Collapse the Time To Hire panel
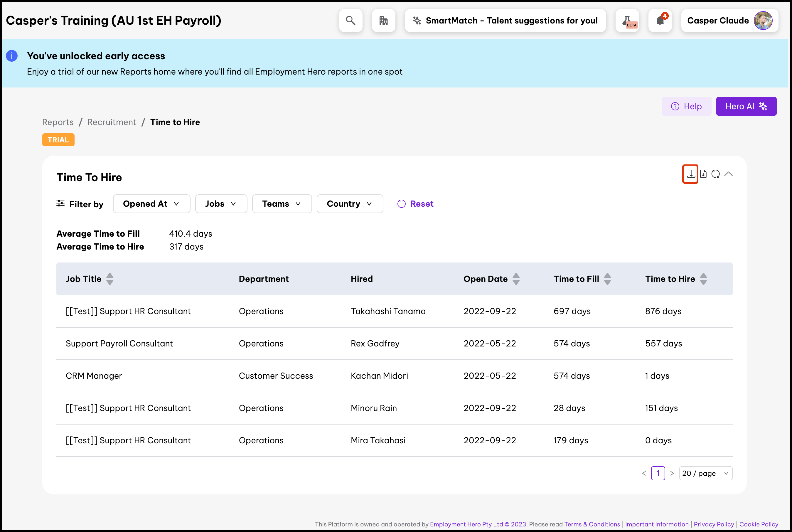The height and width of the screenshot is (532, 792). [x=728, y=174]
